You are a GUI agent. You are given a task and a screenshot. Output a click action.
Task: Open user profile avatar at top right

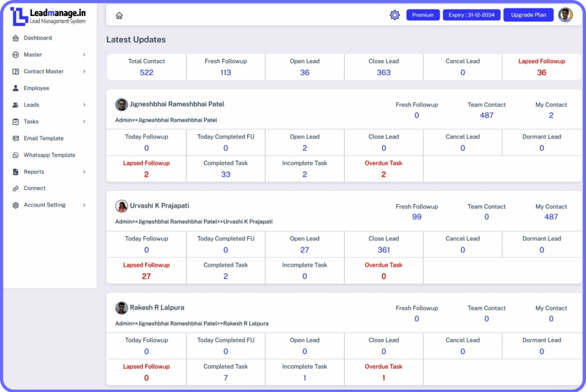tap(565, 15)
